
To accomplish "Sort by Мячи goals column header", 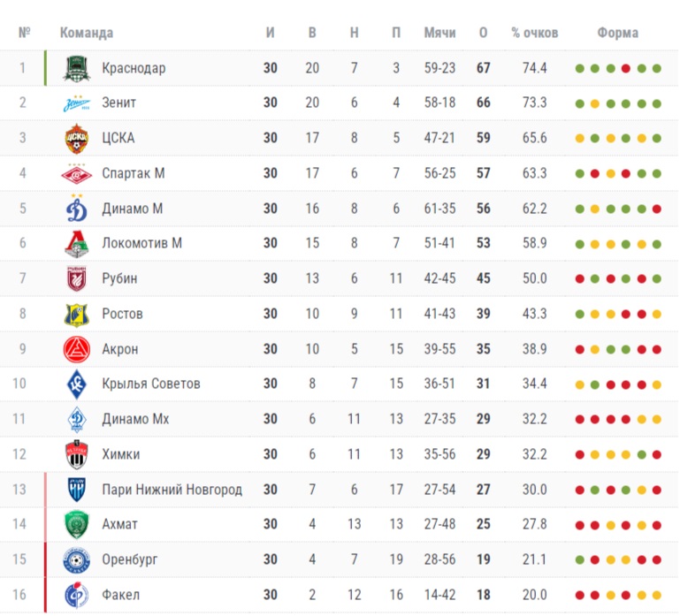I will [x=439, y=33].
